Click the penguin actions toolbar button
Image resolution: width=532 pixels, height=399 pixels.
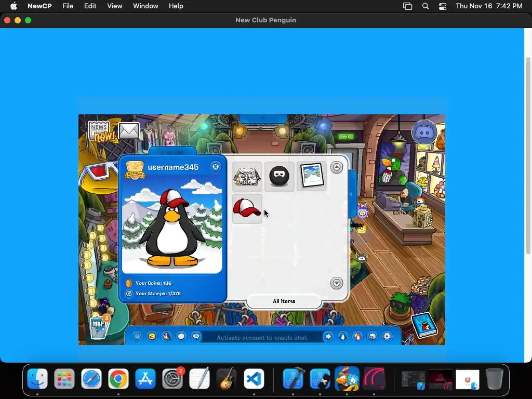166,336
